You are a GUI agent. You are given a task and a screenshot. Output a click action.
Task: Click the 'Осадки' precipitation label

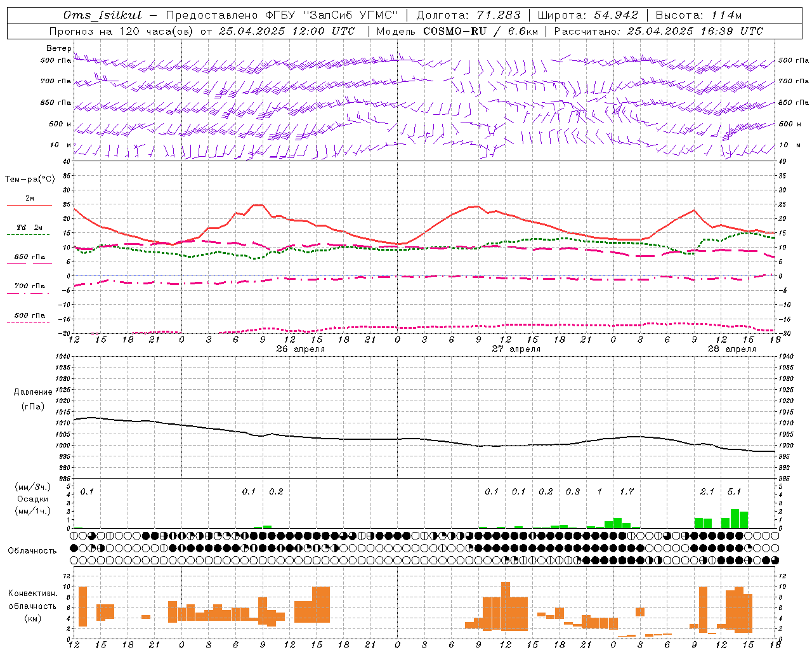tap(33, 499)
